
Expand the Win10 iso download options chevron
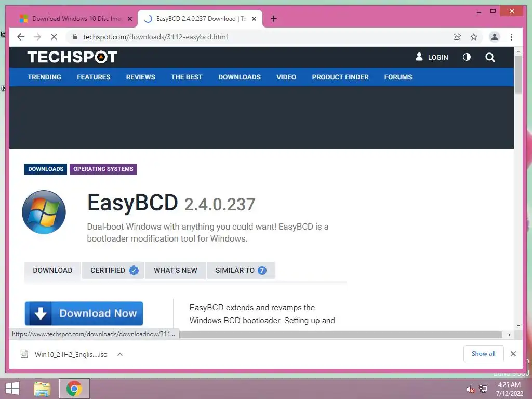click(x=120, y=354)
